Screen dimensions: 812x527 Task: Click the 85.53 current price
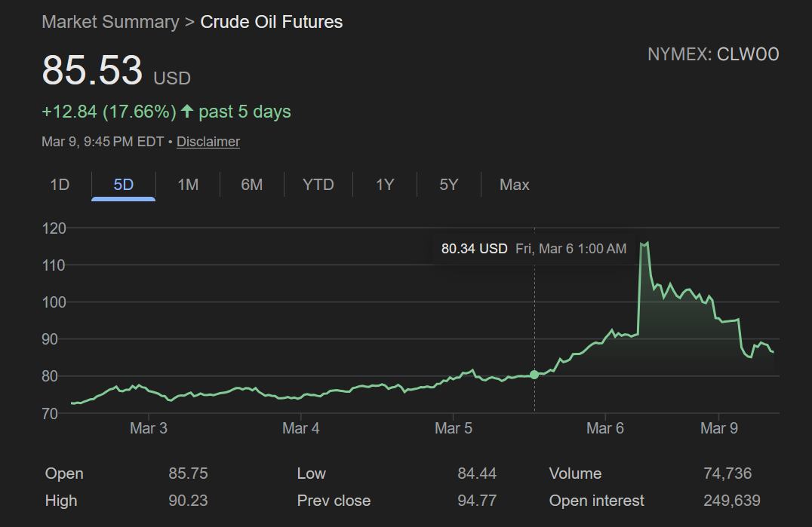(91, 70)
